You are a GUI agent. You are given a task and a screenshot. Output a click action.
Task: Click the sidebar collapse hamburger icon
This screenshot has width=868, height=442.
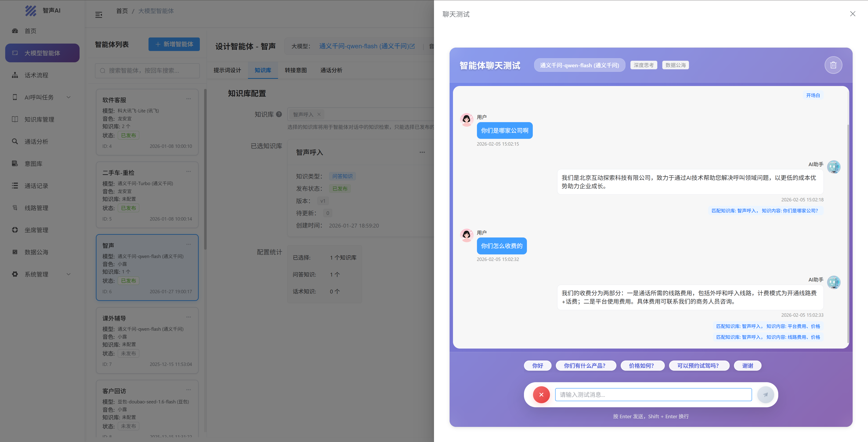click(98, 15)
